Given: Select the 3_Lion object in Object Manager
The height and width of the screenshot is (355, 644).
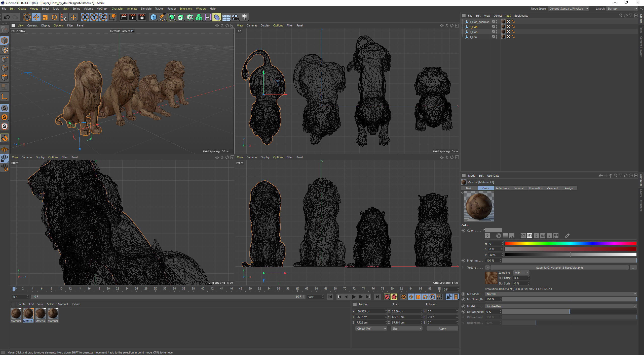Looking at the screenshot, I should click(x=473, y=32).
